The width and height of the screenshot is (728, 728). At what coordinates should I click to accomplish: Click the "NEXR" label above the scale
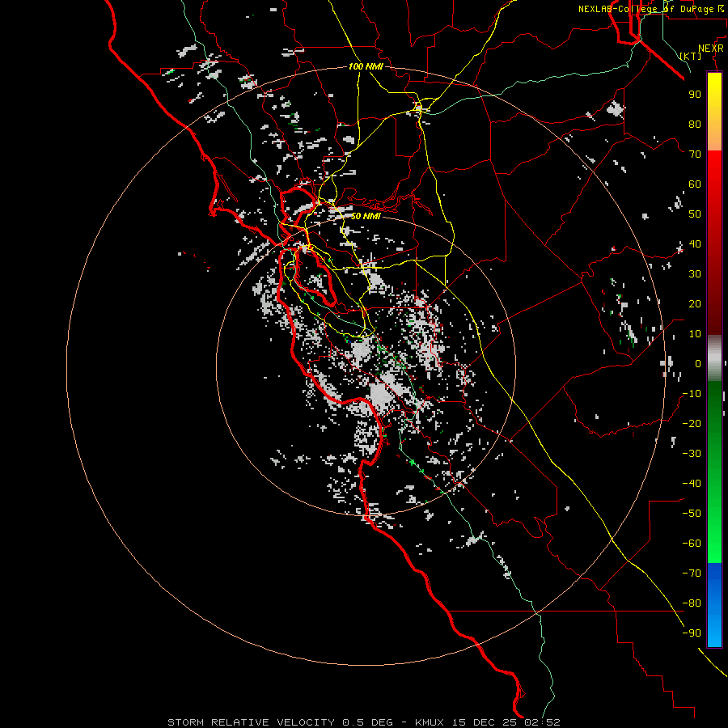click(x=711, y=49)
